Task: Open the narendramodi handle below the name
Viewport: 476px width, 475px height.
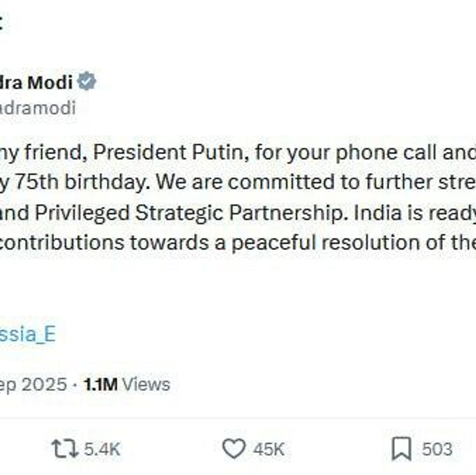Action: (37, 108)
